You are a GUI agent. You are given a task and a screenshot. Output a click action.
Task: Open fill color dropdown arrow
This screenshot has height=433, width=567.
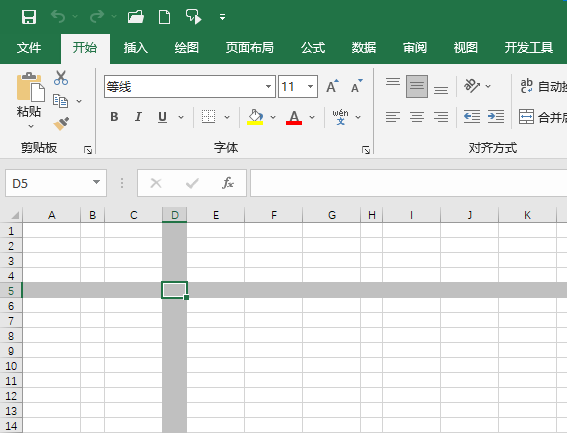273,117
